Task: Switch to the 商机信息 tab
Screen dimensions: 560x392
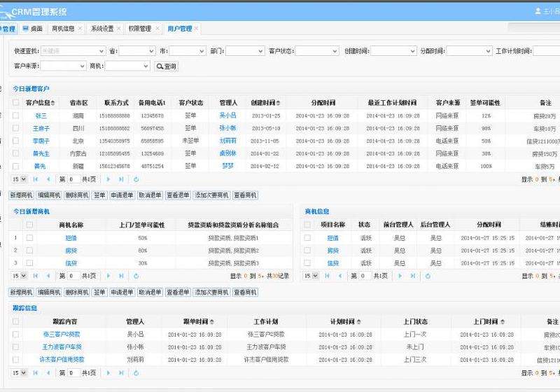Action: click(63, 29)
